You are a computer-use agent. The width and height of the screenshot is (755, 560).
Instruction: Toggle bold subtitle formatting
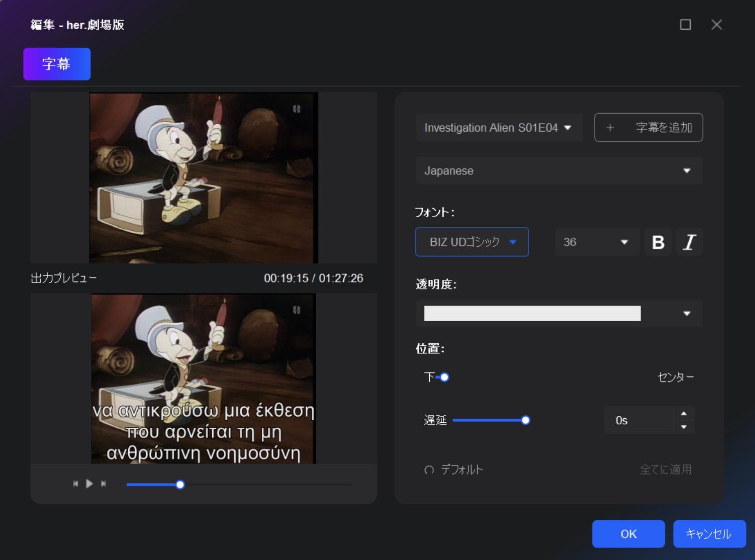658,242
